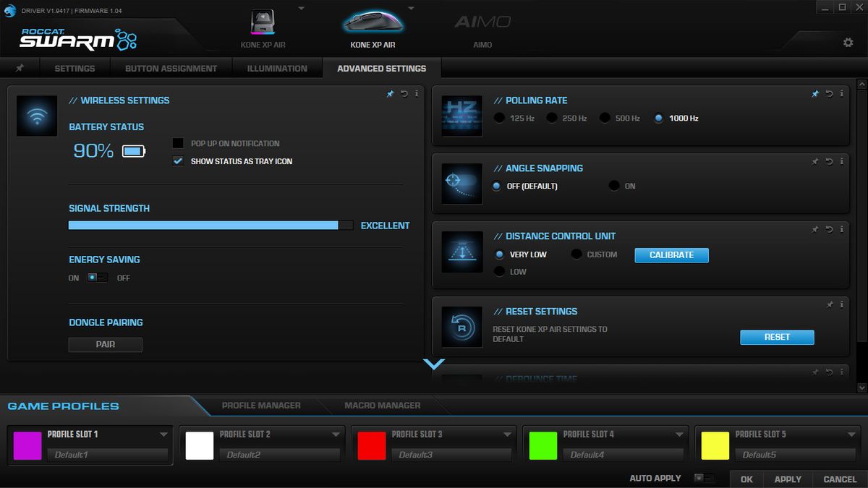Image resolution: width=868 pixels, height=488 pixels.
Task: Switch to Button Assignment tab
Action: pos(171,68)
